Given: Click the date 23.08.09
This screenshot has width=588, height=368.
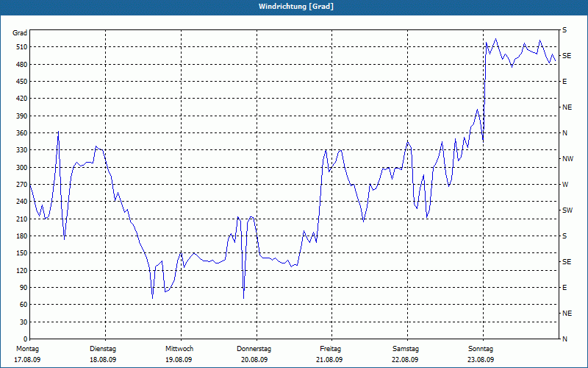Looking at the screenshot, I should tap(481, 360).
